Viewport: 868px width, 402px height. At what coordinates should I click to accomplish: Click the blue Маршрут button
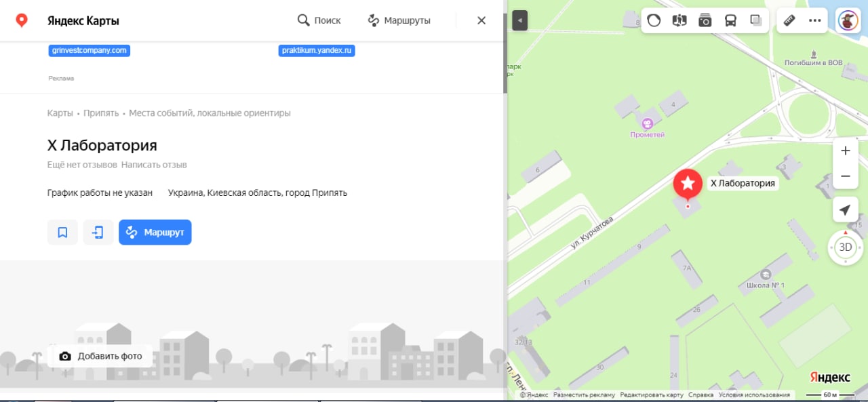(x=155, y=233)
